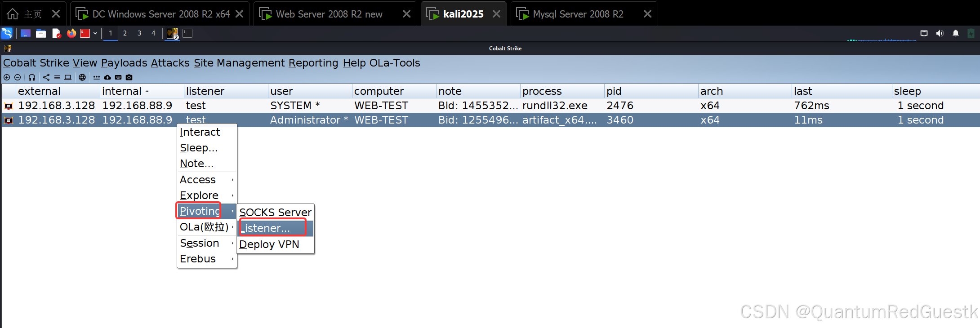This screenshot has height=328, width=980.
Task: Expand the Session submenu
Action: tap(207, 243)
